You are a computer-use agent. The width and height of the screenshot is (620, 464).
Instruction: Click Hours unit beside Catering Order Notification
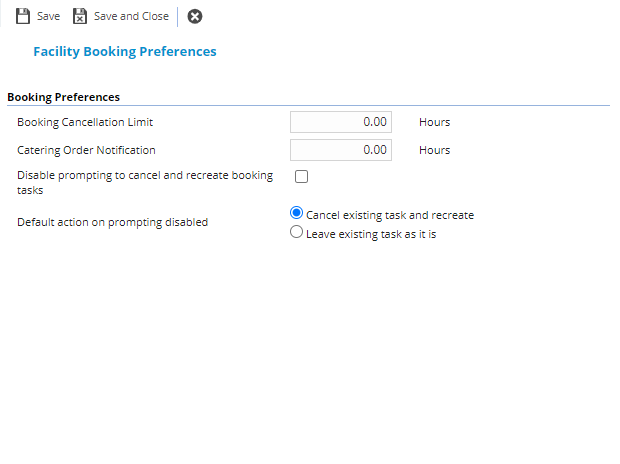(434, 150)
